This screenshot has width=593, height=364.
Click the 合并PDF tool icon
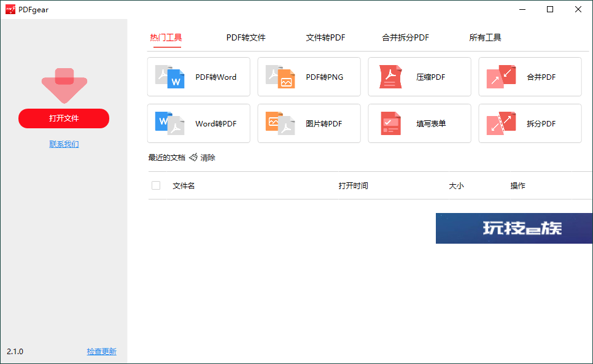coord(501,77)
